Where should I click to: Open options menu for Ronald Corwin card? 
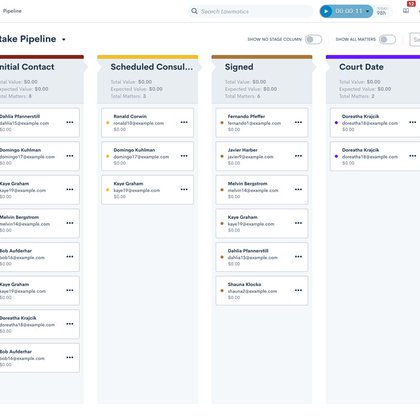[184, 122]
